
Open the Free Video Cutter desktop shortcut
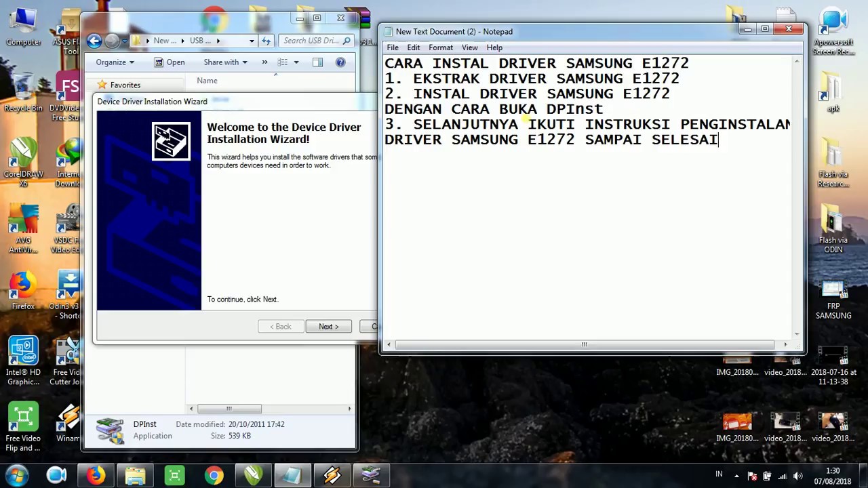tap(68, 361)
